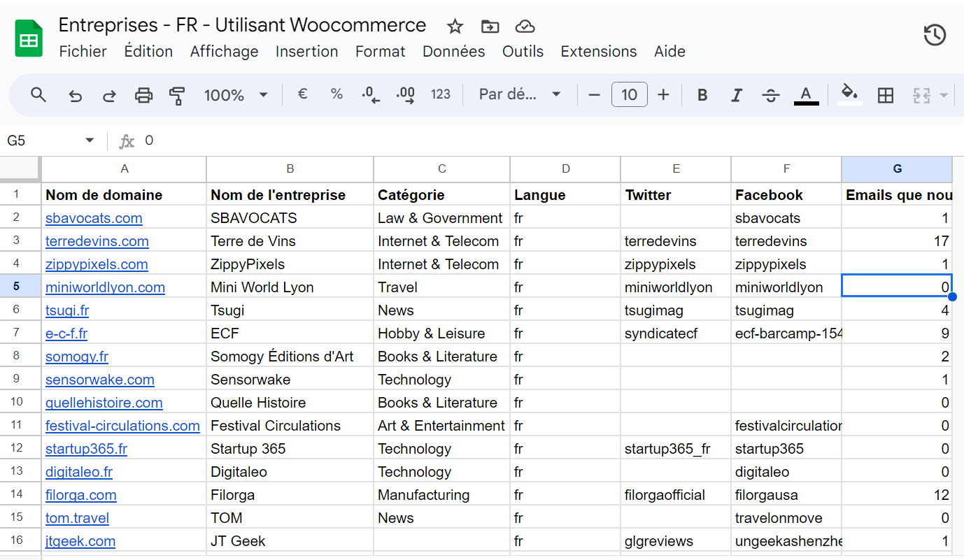964x560 pixels.
Task: Open the Affichage menu
Action: click(x=225, y=51)
